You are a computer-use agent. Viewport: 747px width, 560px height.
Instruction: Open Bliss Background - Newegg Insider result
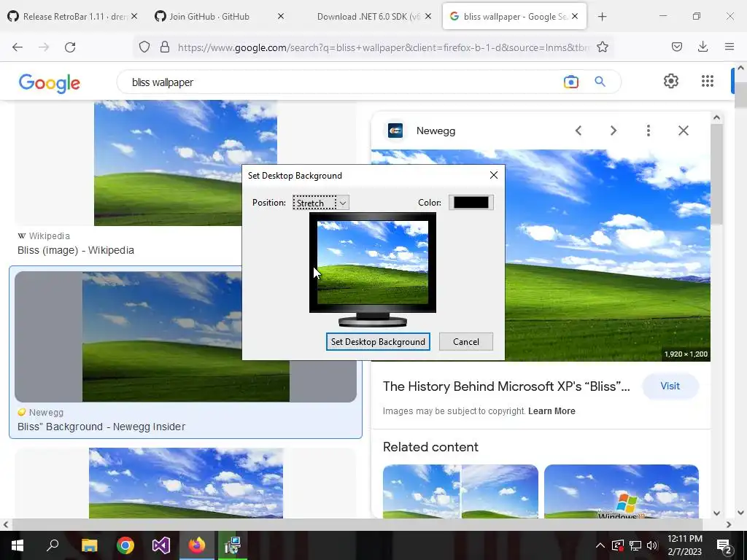(101, 427)
